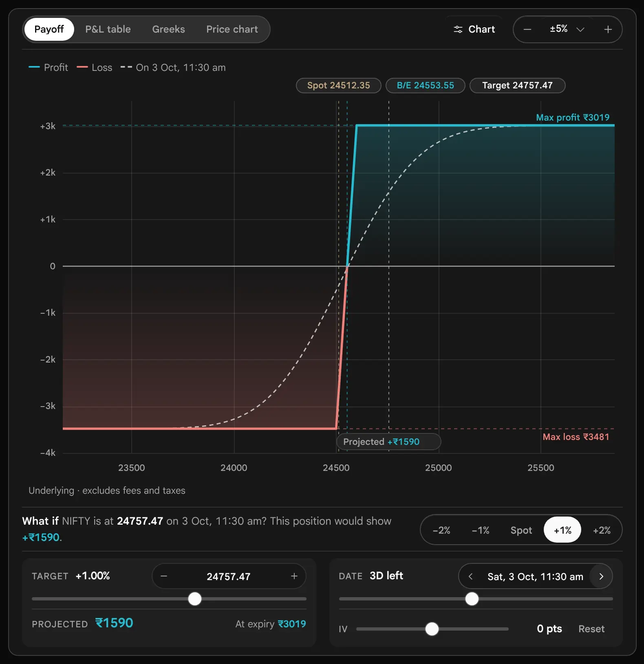The image size is (644, 664).
Task: Click the B/E 24553.55 chip
Action: point(426,86)
